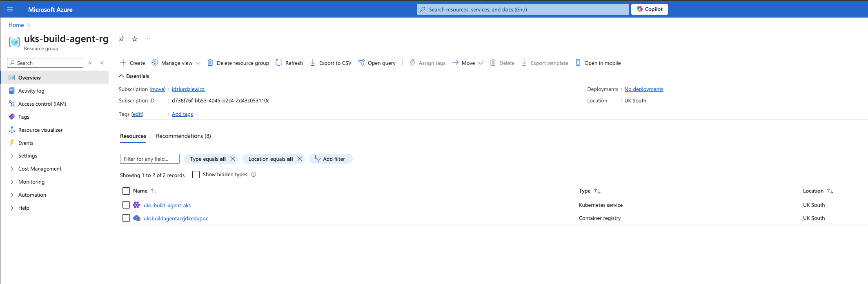The height and width of the screenshot is (284, 868).
Task: Click the Kubernetes service icon
Action: pyautogui.click(x=137, y=205)
